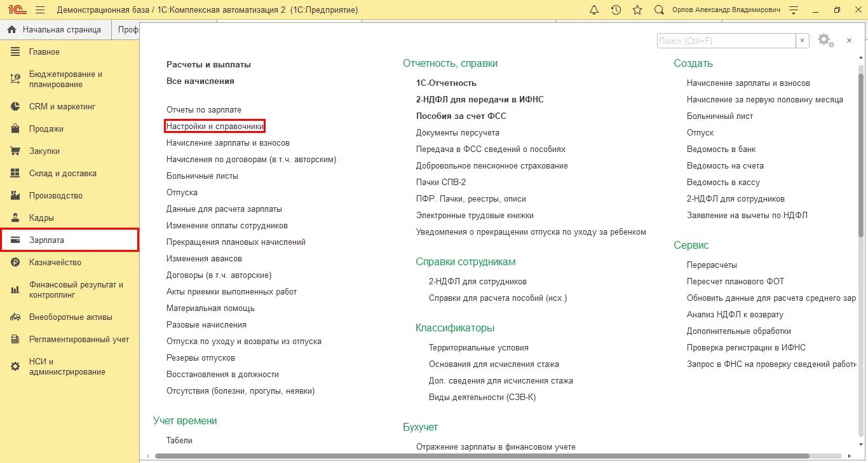Open Расчеты и выплаты link
Screen dimensions: 868x463
pyautogui.click(x=208, y=65)
